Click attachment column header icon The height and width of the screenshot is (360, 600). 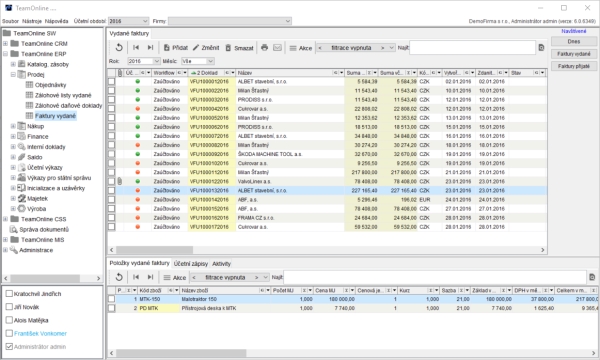(120, 73)
